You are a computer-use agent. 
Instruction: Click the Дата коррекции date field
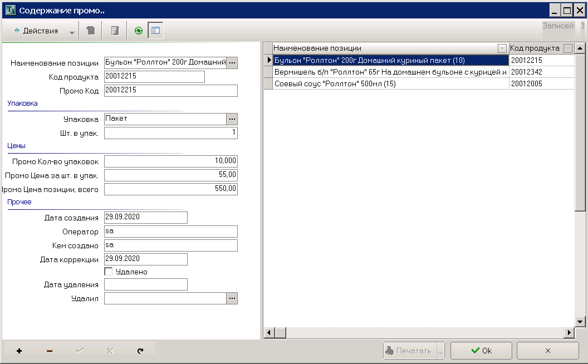(x=146, y=259)
